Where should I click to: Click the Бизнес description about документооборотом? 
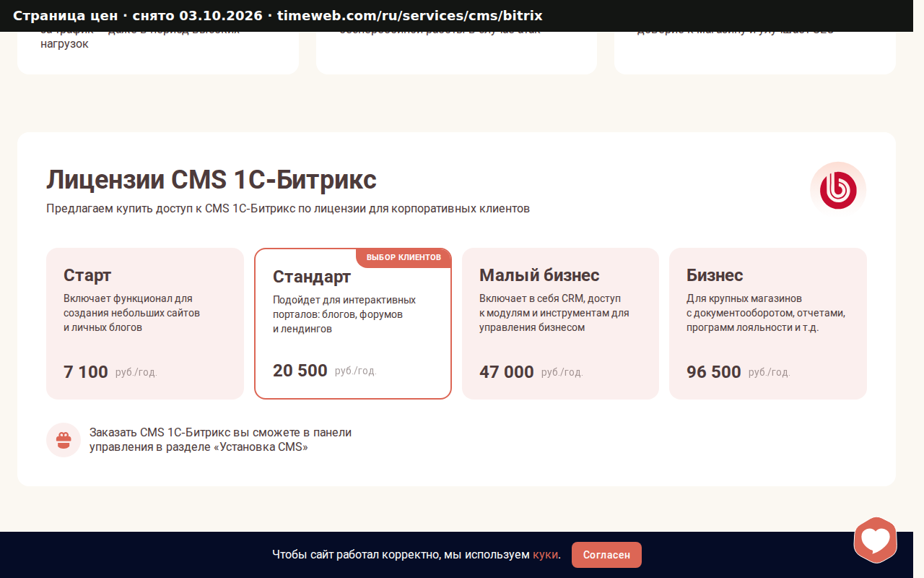pos(766,313)
